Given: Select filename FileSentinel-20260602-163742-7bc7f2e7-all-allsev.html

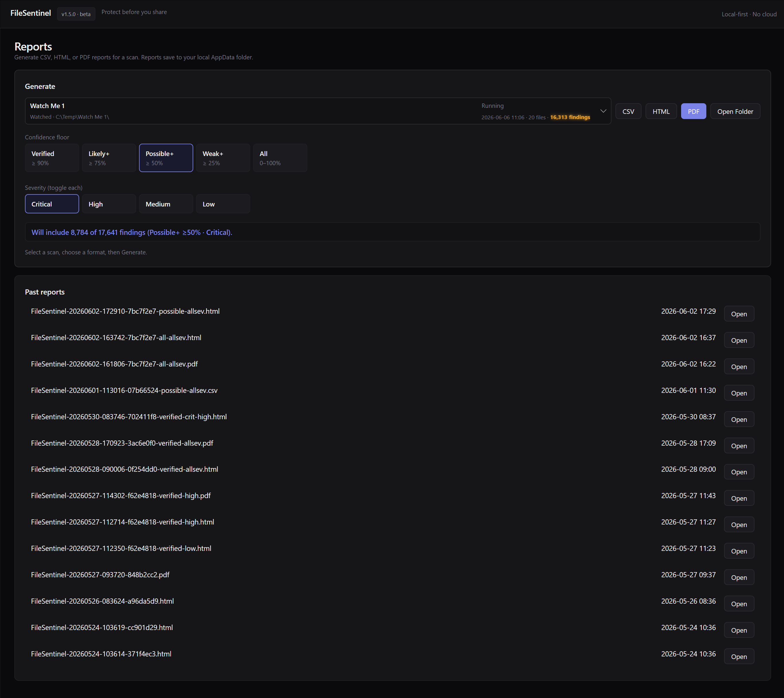Looking at the screenshot, I should [116, 338].
